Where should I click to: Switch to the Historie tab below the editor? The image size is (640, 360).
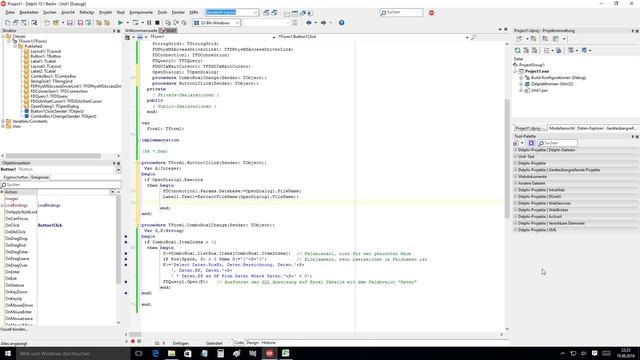pyautogui.click(x=268, y=342)
